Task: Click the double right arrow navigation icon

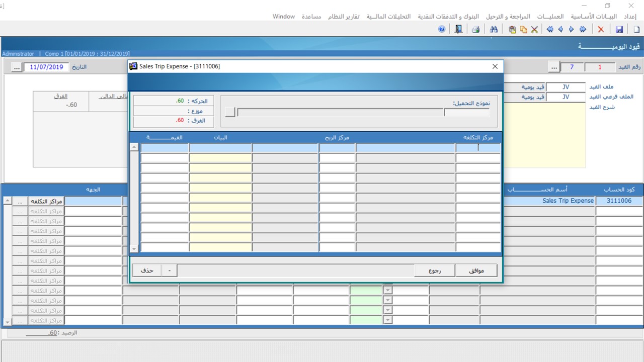Action: [x=583, y=30]
